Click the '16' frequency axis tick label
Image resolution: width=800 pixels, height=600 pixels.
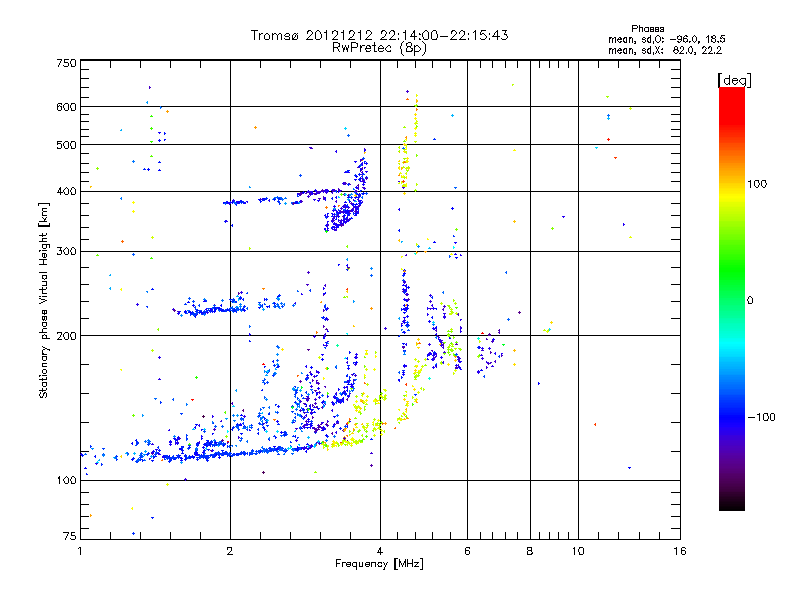(x=680, y=551)
